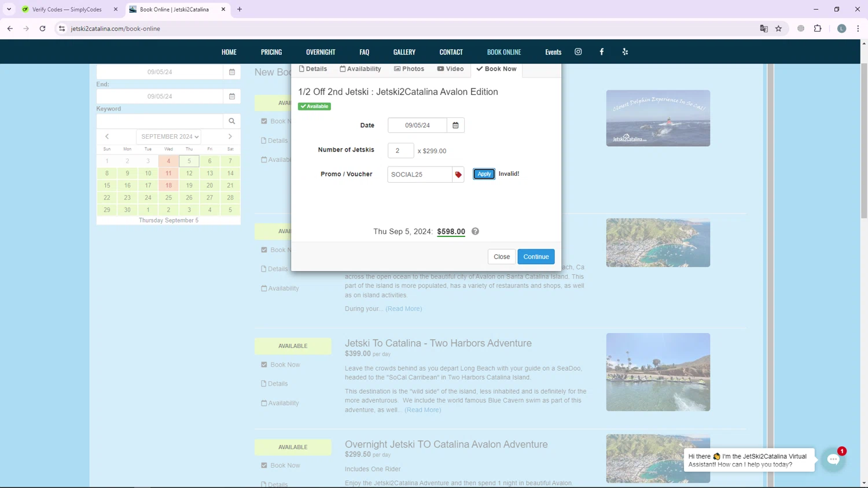Image resolution: width=868 pixels, height=488 pixels.
Task: Open the browser extensions puzzle icon
Action: click(818, 28)
